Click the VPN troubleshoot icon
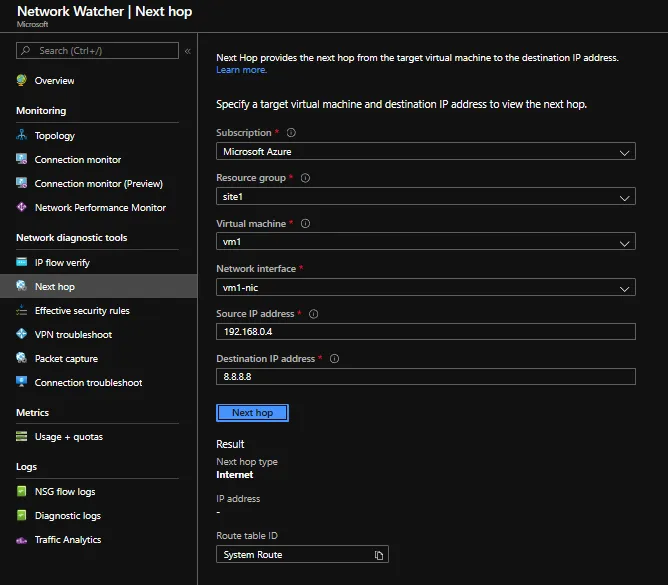 (22, 334)
